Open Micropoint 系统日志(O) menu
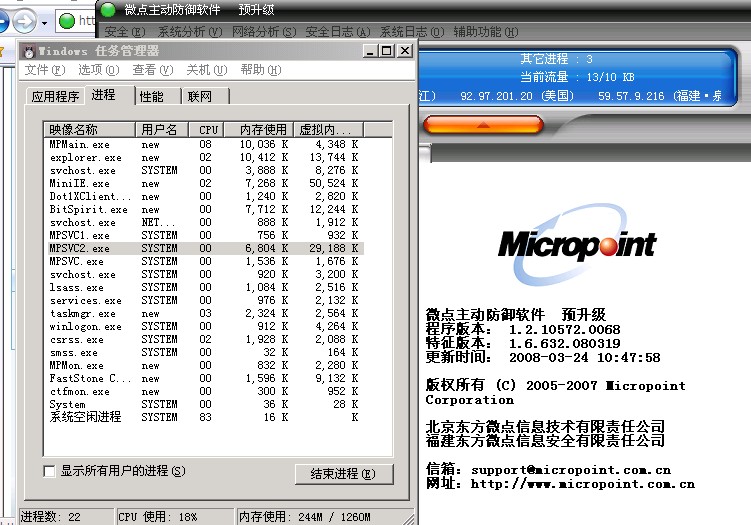The height and width of the screenshot is (525, 751). [x=412, y=32]
